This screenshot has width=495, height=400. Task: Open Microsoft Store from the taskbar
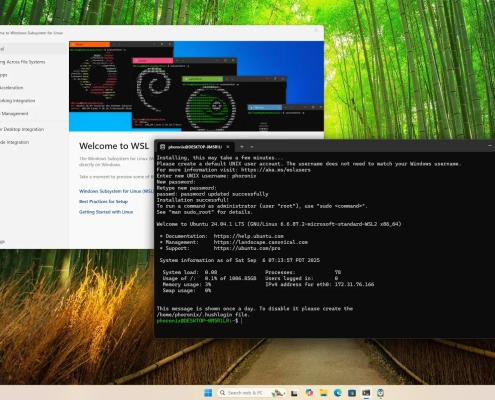(352, 393)
